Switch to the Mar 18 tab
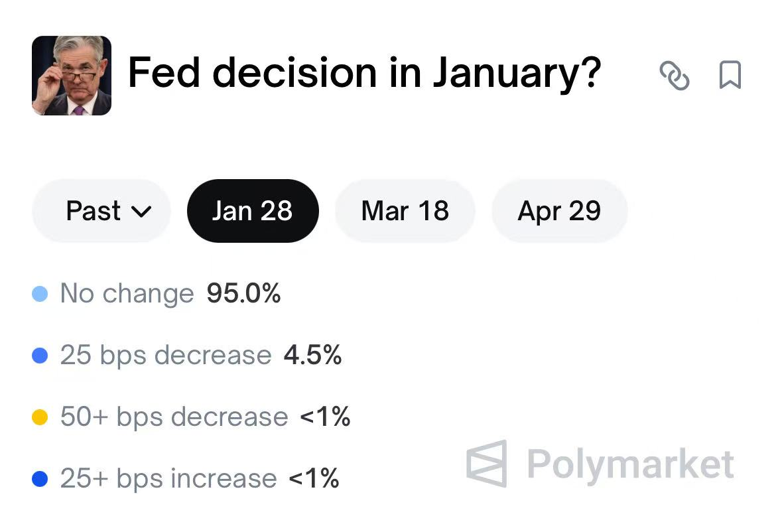Image resolution: width=782 pixels, height=532 pixels. pos(405,211)
